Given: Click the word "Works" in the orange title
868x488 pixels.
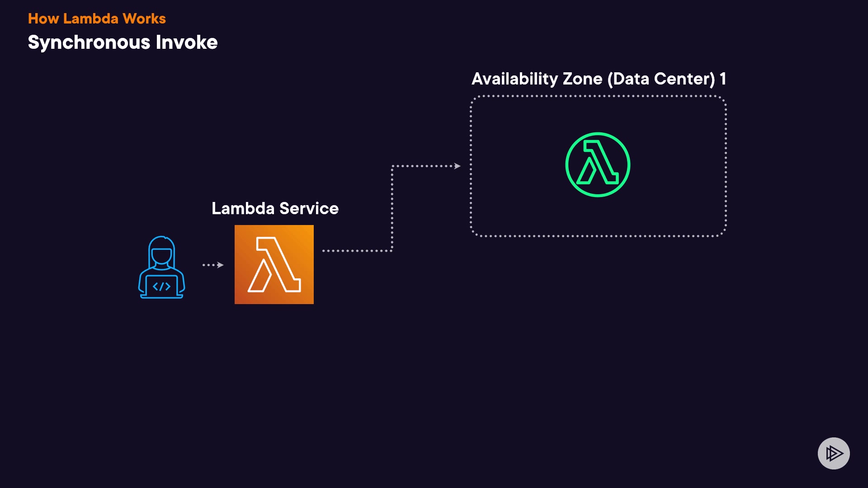Looking at the screenshot, I should click(144, 19).
